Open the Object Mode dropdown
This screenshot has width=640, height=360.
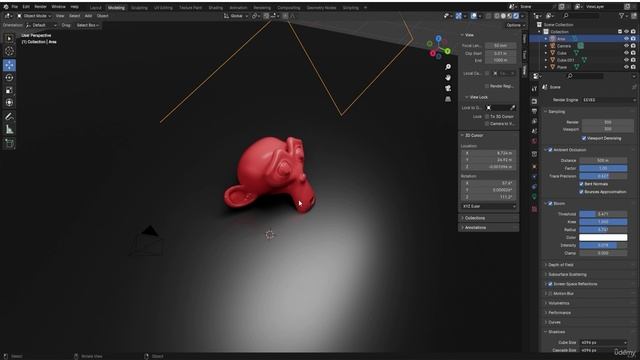click(x=34, y=16)
